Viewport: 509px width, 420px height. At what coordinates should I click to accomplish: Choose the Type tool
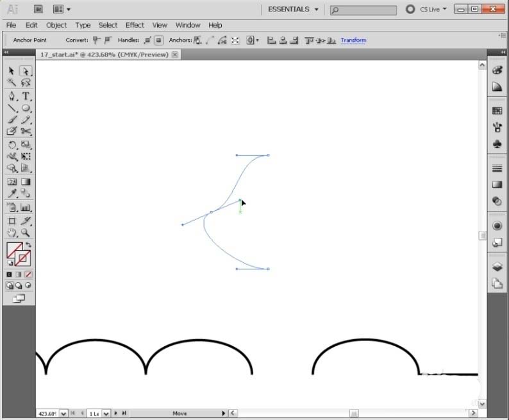pos(26,96)
